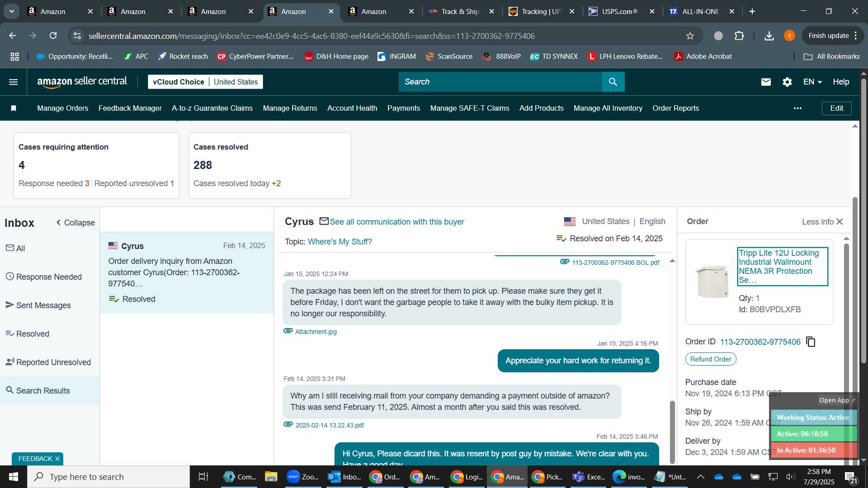Switch to the Tracking UPS browser tab

click(540, 11)
